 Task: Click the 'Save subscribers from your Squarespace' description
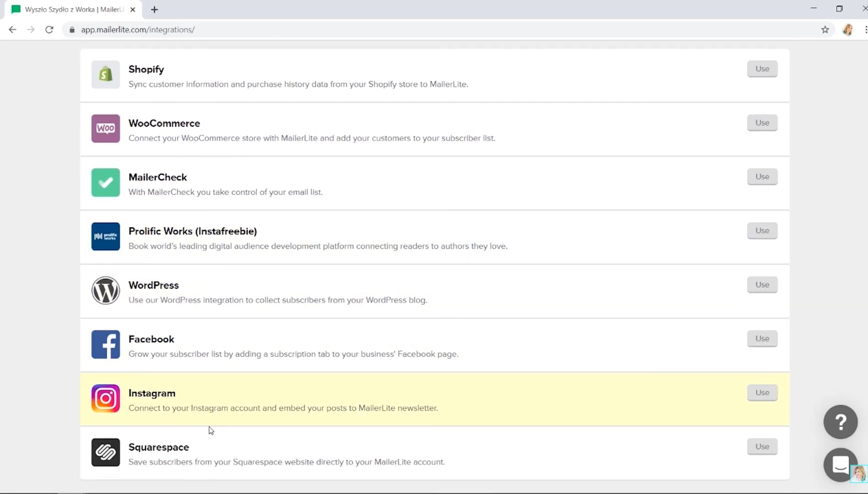click(x=287, y=462)
